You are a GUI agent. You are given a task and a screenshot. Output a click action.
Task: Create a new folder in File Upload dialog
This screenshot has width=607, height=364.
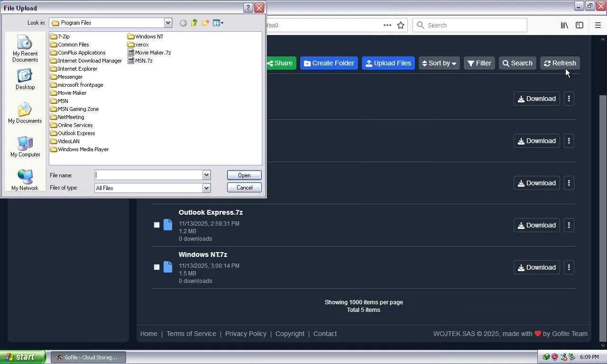(x=205, y=23)
